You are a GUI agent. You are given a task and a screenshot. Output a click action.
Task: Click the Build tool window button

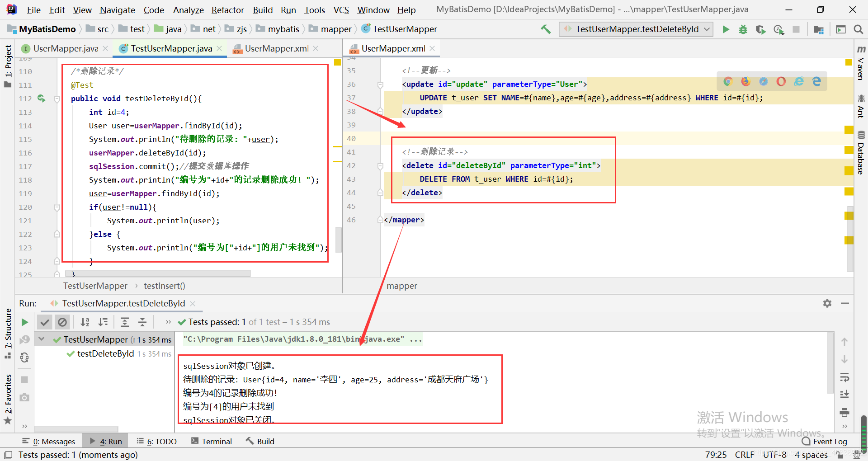pyautogui.click(x=260, y=442)
